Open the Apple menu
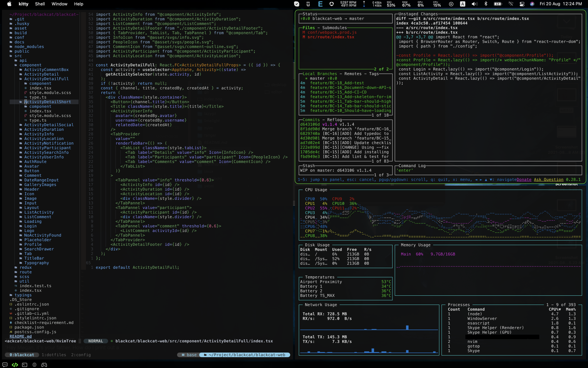This screenshot has width=588, height=368. pos(9,4)
